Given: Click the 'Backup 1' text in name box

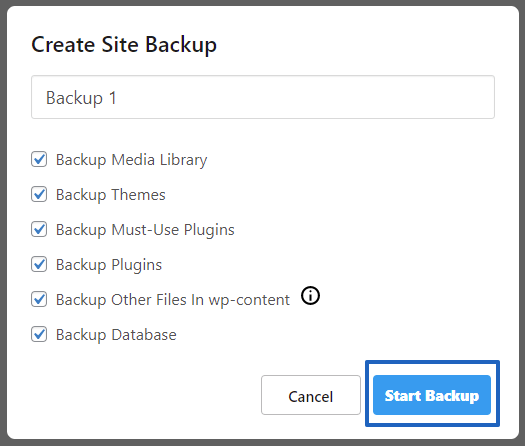Looking at the screenshot, I should [x=81, y=98].
